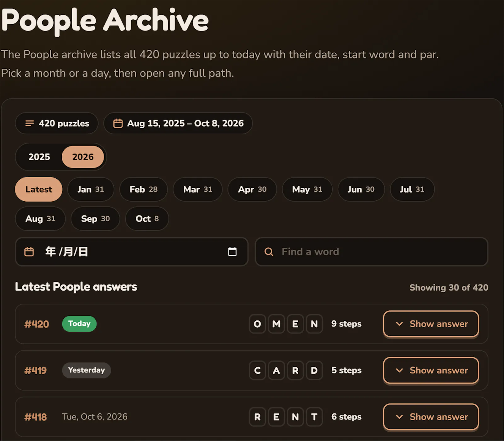Click the Aug 15, 2025 – Oct 8, 2026 range pill

[x=178, y=123]
